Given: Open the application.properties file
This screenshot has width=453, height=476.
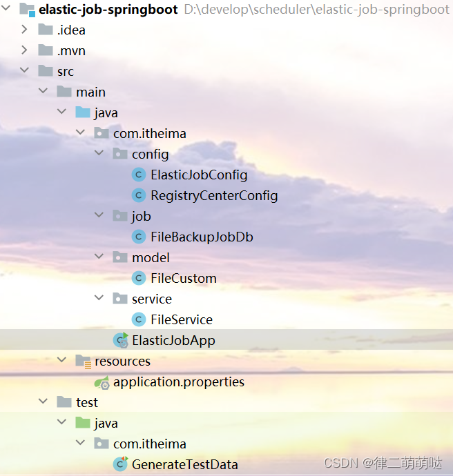Looking at the screenshot, I should (179, 382).
